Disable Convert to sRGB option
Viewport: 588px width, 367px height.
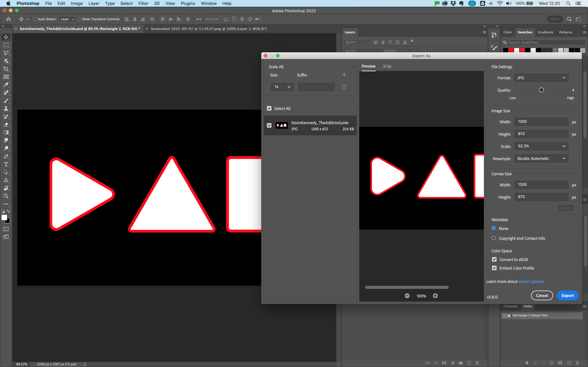[x=494, y=259]
